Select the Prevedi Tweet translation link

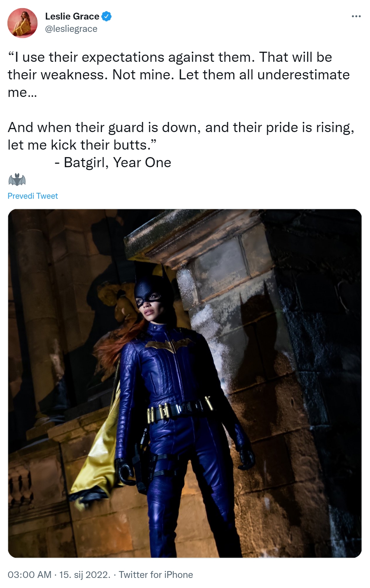pyautogui.click(x=33, y=196)
